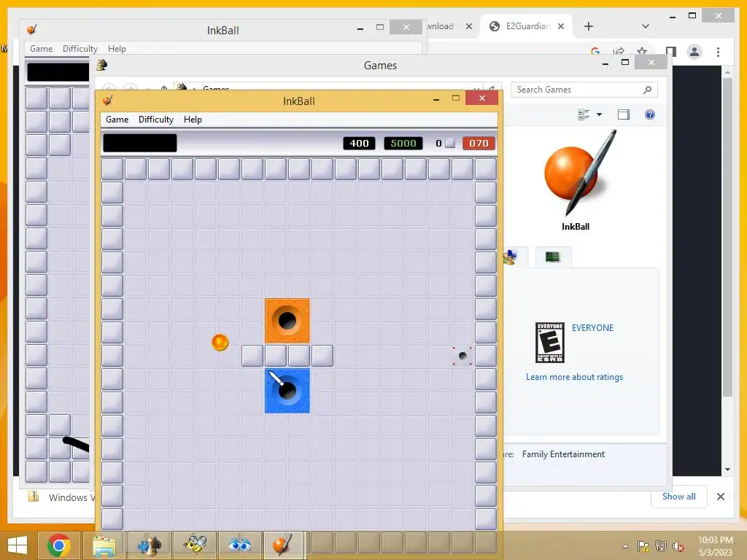747x560 pixels.
Task: Switch to the partly hidden tab left of the monitor tab
Action: click(x=515, y=257)
